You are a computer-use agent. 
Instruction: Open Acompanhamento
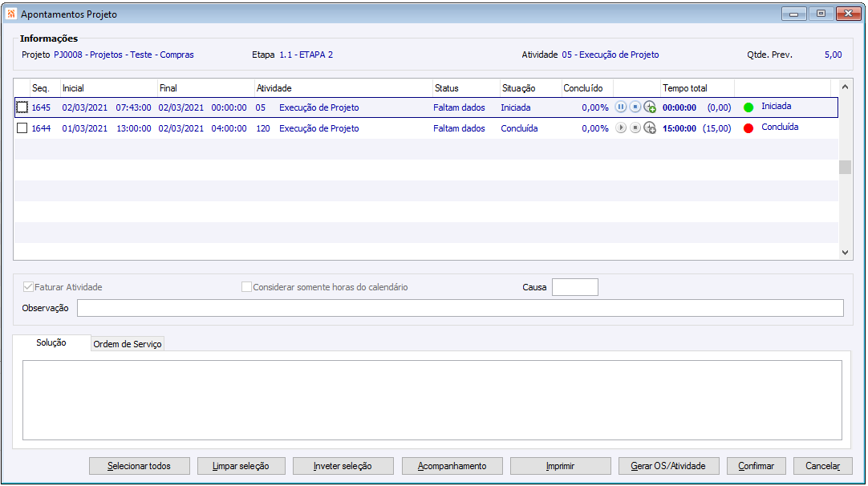[452, 466]
